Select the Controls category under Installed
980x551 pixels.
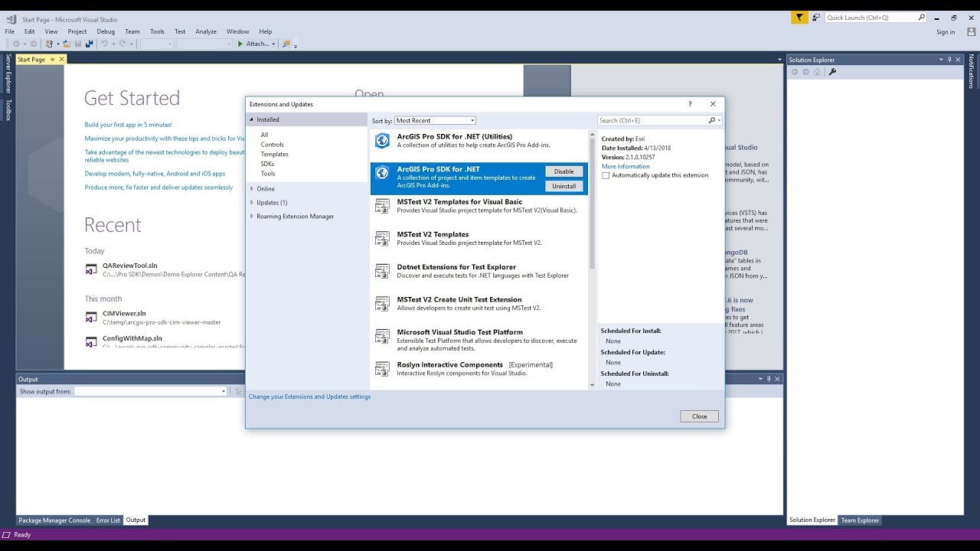coord(273,145)
